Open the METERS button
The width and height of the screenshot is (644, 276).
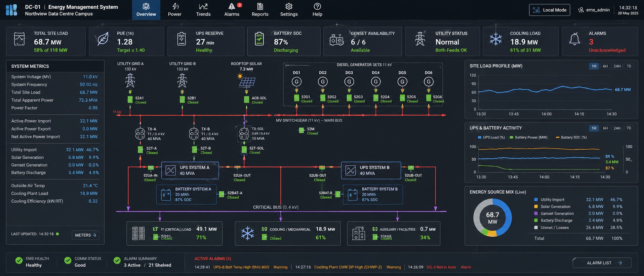click(85, 235)
